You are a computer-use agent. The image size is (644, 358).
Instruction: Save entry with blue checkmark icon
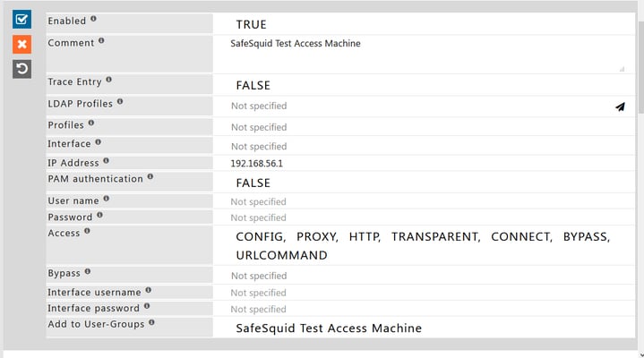pyautogui.click(x=21, y=20)
